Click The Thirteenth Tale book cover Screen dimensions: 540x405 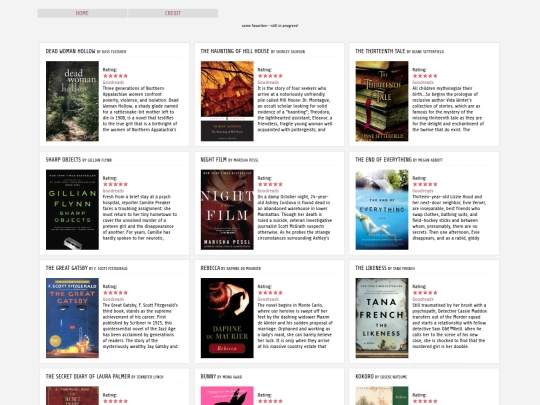[382, 101]
